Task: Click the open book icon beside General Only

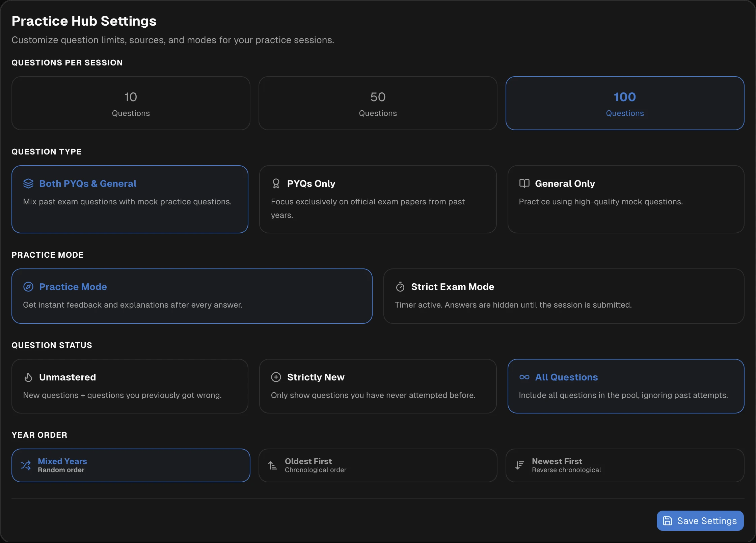Action: (x=524, y=183)
